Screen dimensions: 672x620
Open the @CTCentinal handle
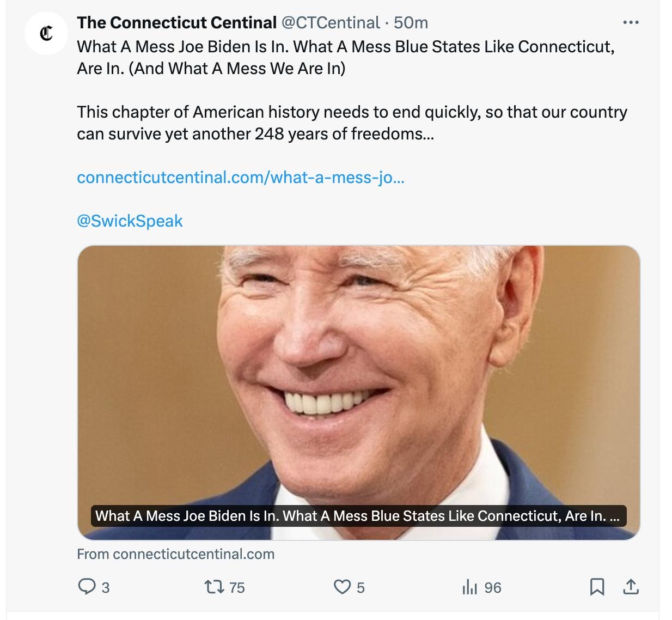coord(330,22)
